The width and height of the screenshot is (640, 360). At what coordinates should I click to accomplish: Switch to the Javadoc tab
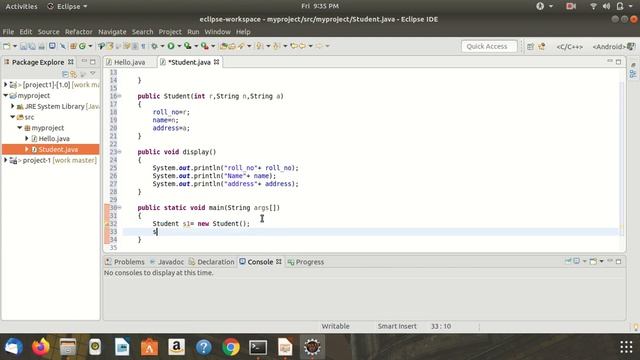[167, 262]
